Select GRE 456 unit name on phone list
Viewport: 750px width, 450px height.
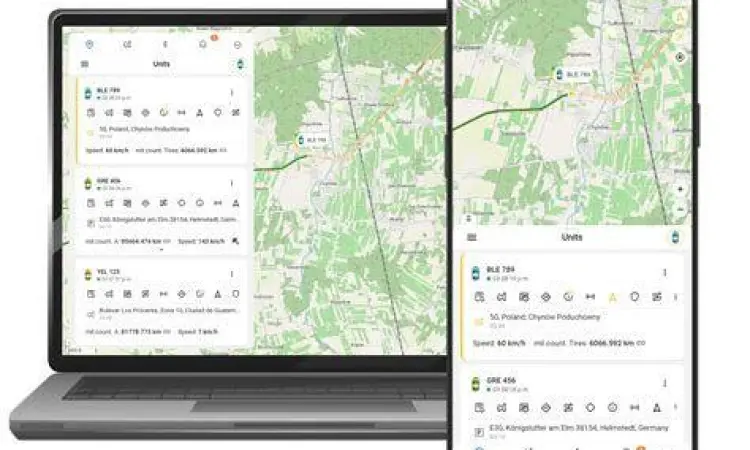pos(500,381)
